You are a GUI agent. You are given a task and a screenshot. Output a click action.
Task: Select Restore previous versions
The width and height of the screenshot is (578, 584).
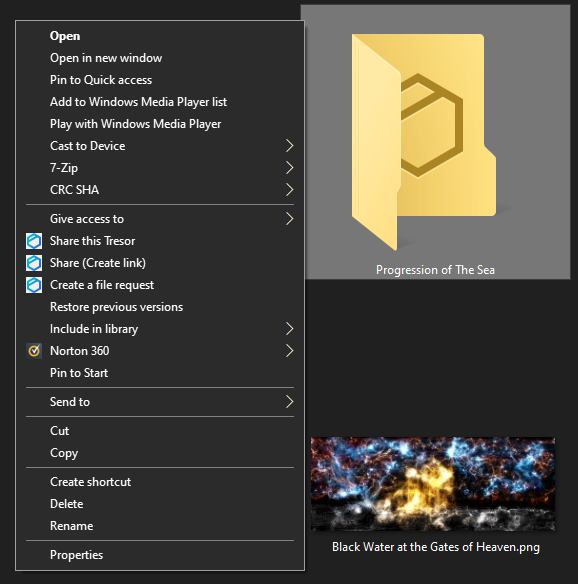point(117,307)
